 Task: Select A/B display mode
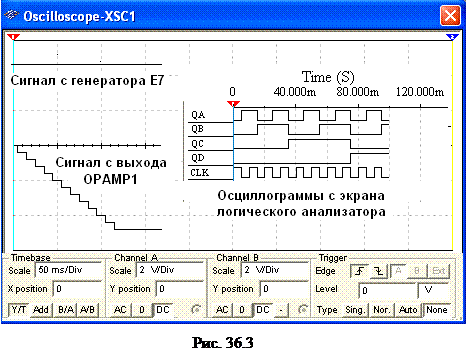point(87,310)
